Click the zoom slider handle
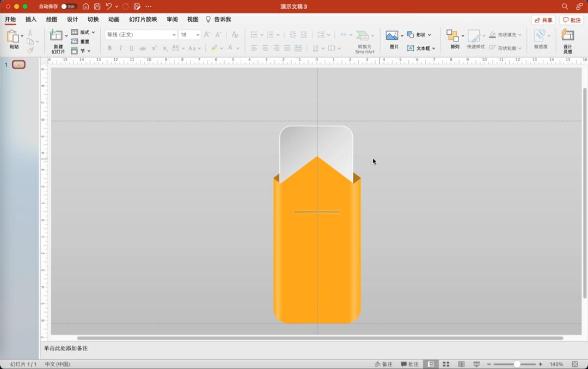588x369 pixels. (x=517, y=364)
